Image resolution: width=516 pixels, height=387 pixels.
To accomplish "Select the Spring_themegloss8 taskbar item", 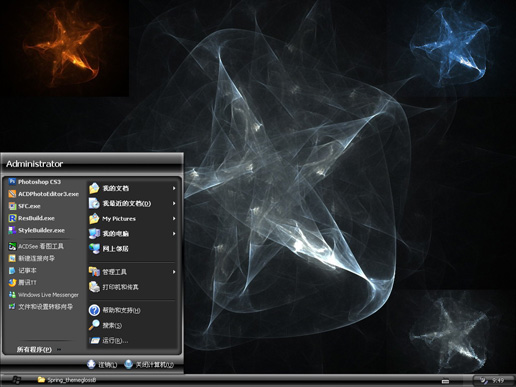I will coord(67,380).
